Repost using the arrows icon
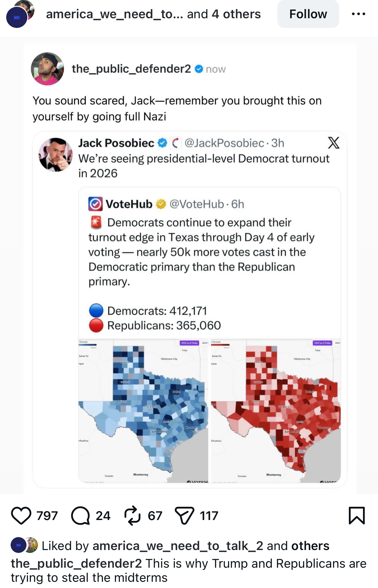The image size is (378, 588). click(x=132, y=516)
